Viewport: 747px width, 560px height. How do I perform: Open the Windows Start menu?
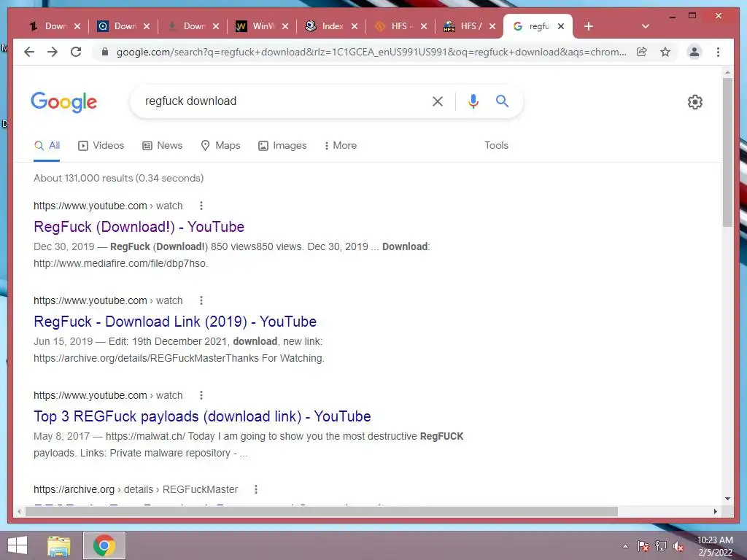point(18,545)
